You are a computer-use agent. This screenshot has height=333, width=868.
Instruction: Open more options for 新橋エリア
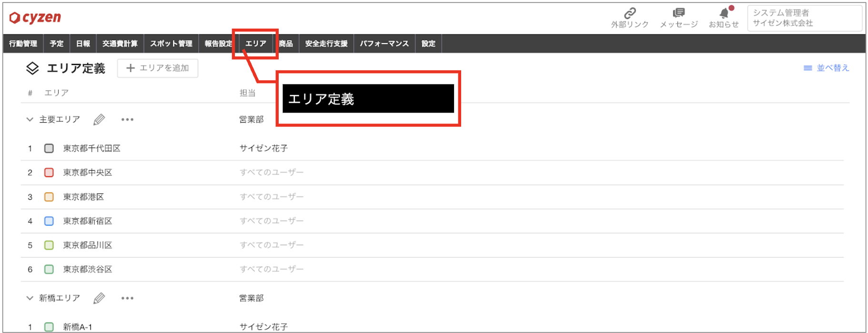pos(127,298)
